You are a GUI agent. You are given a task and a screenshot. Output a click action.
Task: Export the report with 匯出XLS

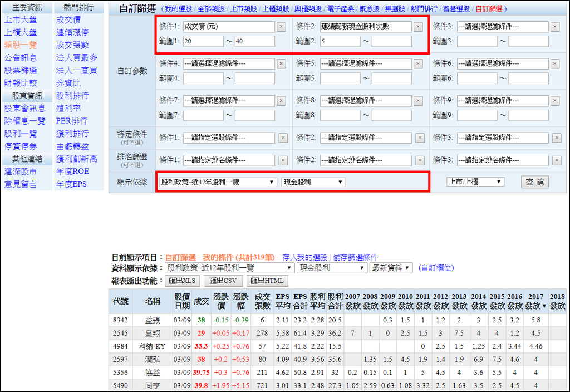point(182,281)
